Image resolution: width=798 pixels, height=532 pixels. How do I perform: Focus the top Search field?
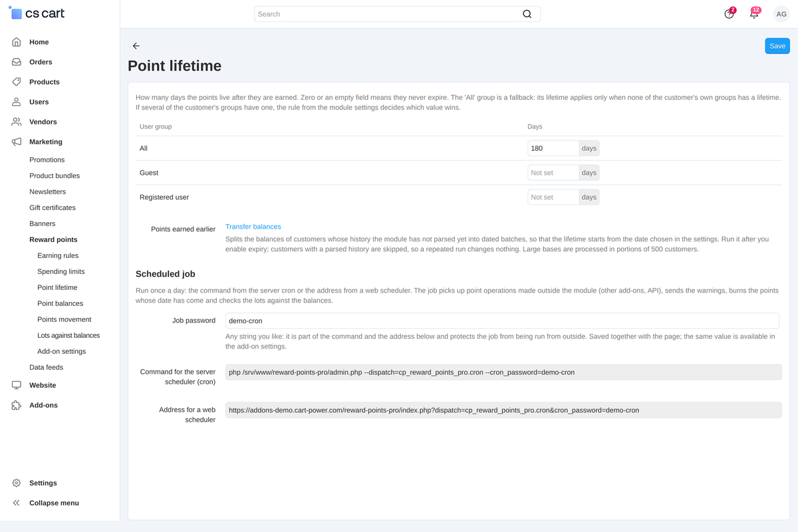397,14
